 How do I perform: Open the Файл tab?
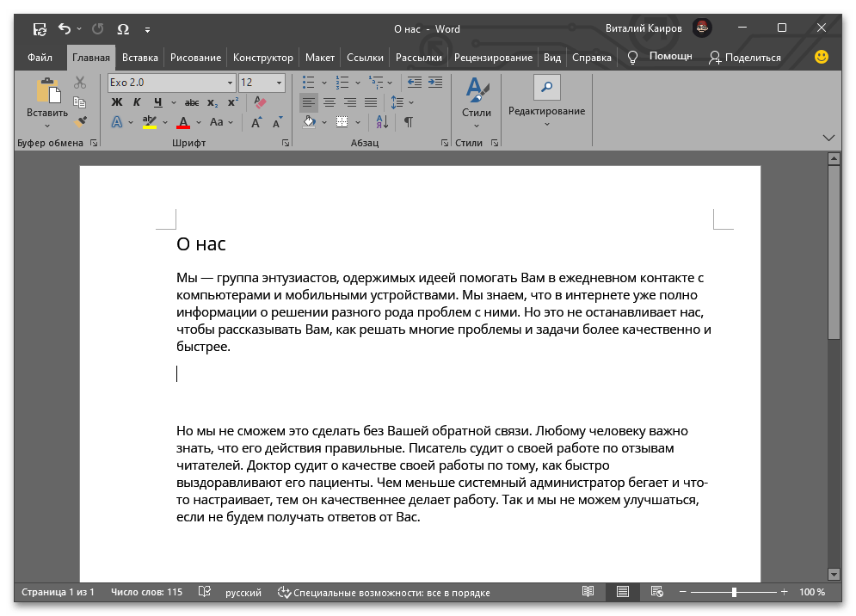tap(40, 58)
